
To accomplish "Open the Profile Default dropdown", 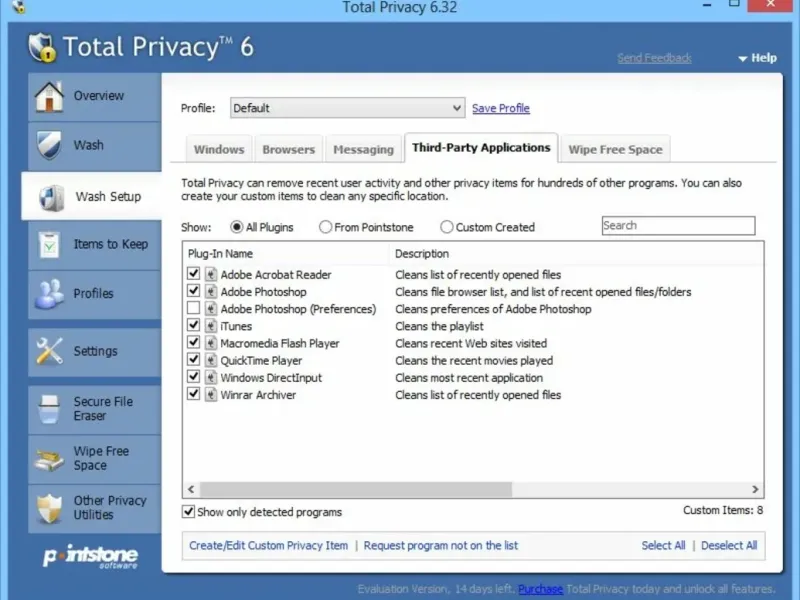I will point(347,108).
